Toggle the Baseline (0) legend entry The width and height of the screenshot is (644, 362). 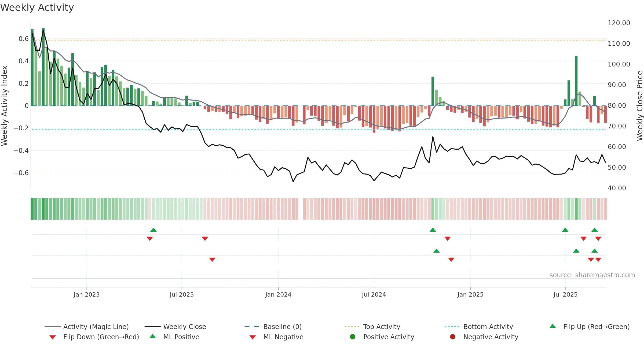click(273, 327)
